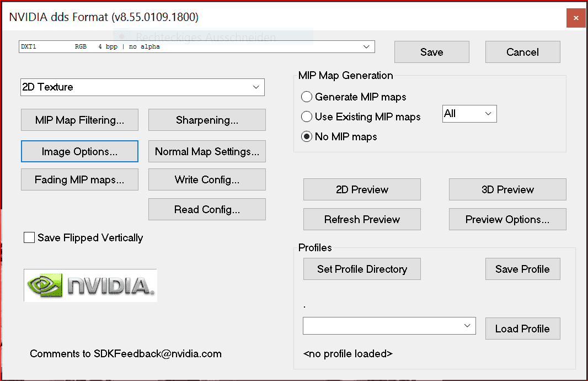Show the 3D Preview
The width and height of the screenshot is (588, 381).
508,189
